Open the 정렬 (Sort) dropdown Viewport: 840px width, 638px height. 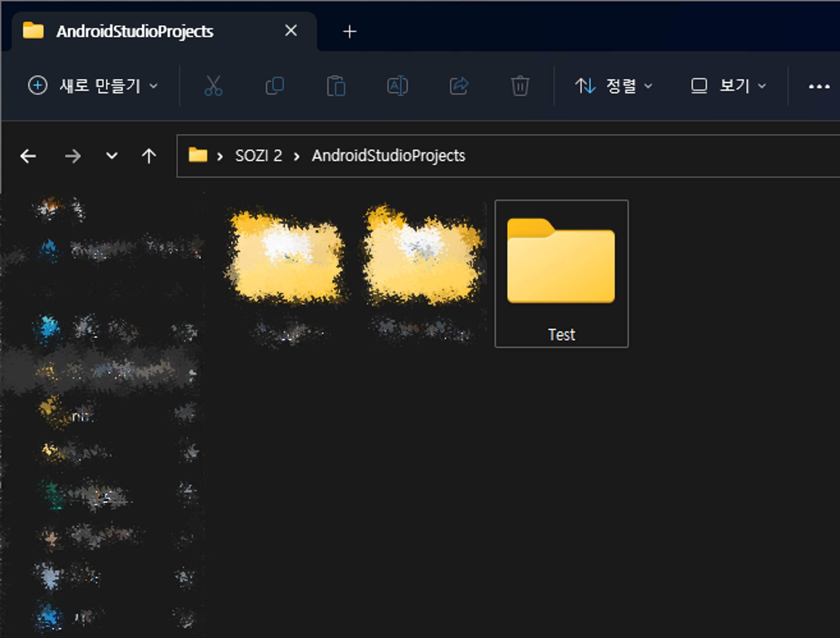[x=614, y=86]
